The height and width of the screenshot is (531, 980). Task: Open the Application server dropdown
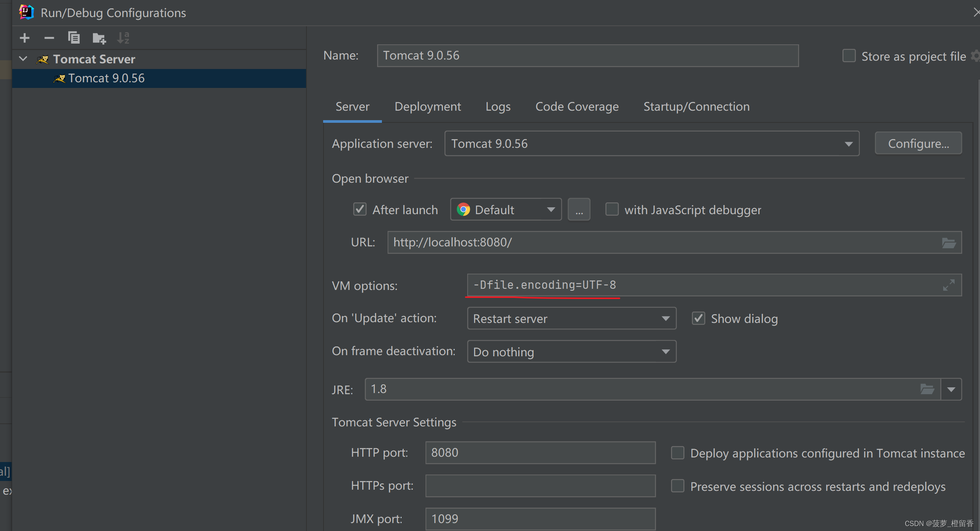click(652, 144)
